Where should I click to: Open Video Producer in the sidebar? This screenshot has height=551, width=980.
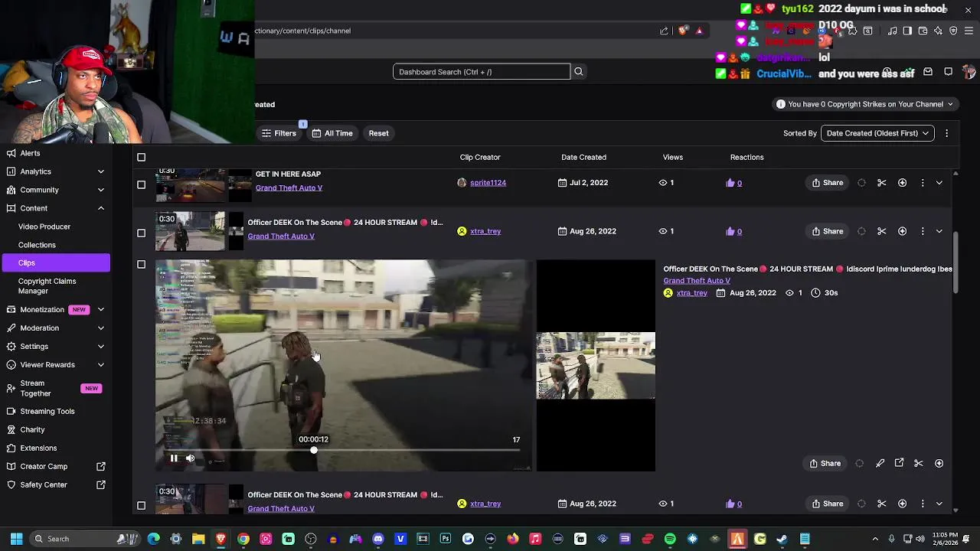tap(44, 227)
